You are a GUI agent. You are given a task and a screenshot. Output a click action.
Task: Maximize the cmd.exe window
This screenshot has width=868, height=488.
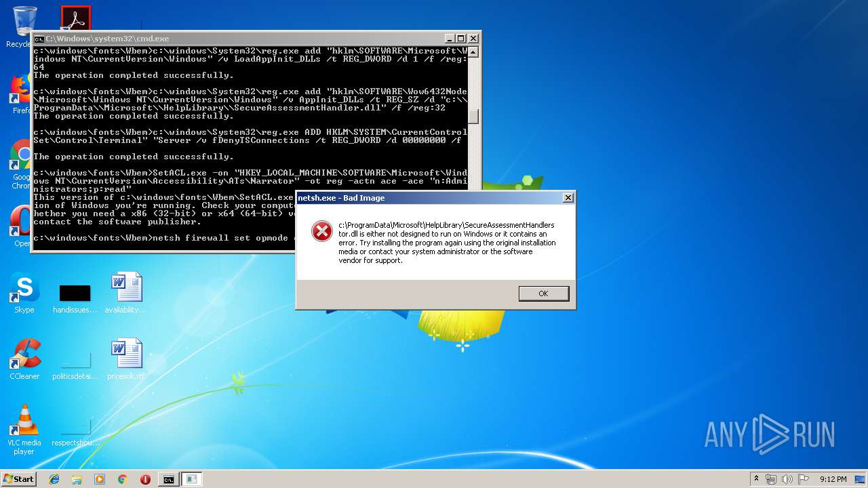click(x=461, y=39)
